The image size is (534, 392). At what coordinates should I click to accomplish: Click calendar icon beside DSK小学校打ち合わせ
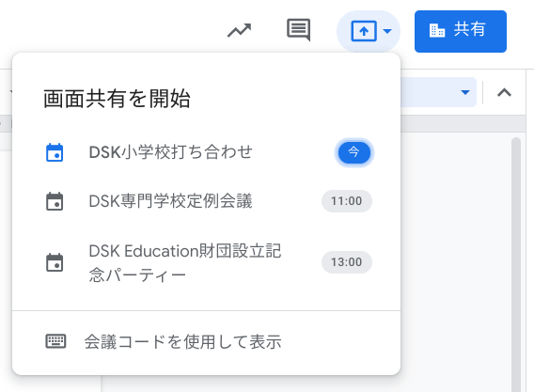(55, 152)
